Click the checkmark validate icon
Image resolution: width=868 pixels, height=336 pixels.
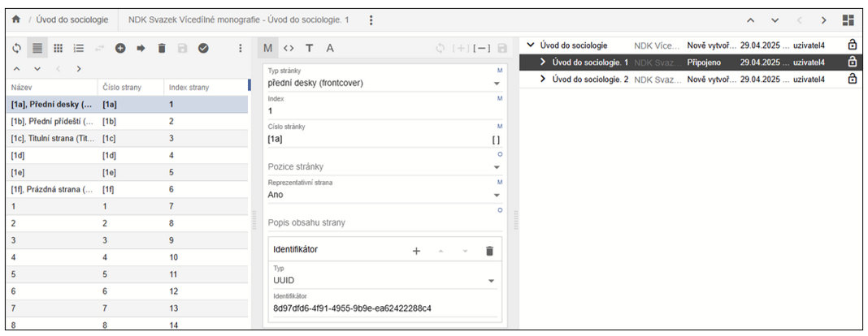pos(203,49)
